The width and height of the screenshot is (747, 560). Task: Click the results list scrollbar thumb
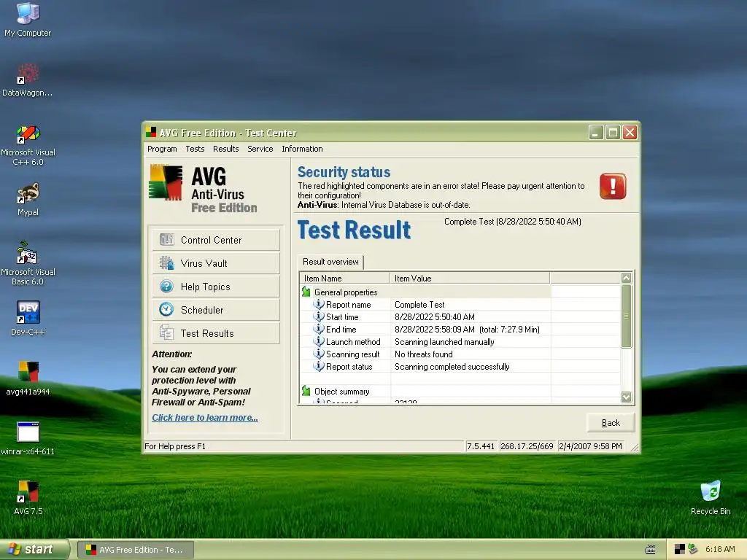[627, 316]
